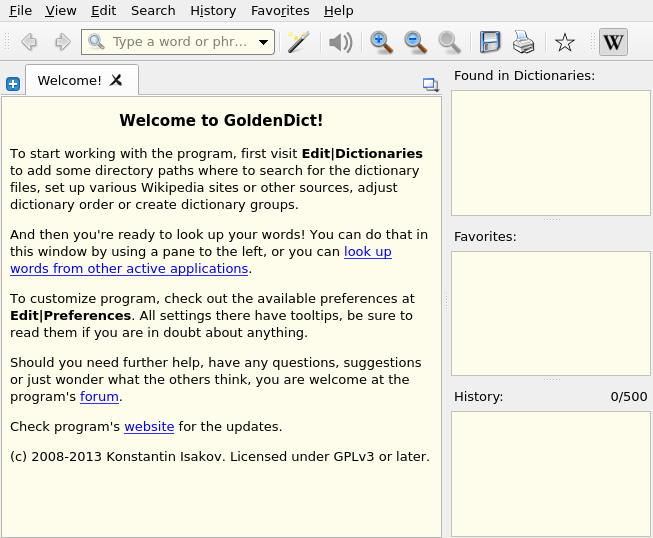
Task: Click the Konstantin Isakov copyright line
Action: tap(220, 457)
